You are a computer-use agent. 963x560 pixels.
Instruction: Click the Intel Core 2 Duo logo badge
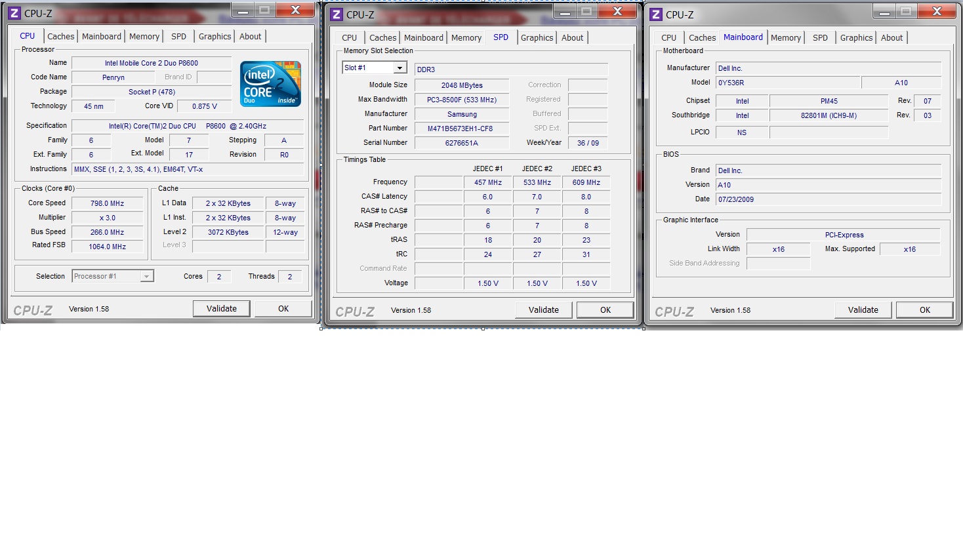click(270, 84)
